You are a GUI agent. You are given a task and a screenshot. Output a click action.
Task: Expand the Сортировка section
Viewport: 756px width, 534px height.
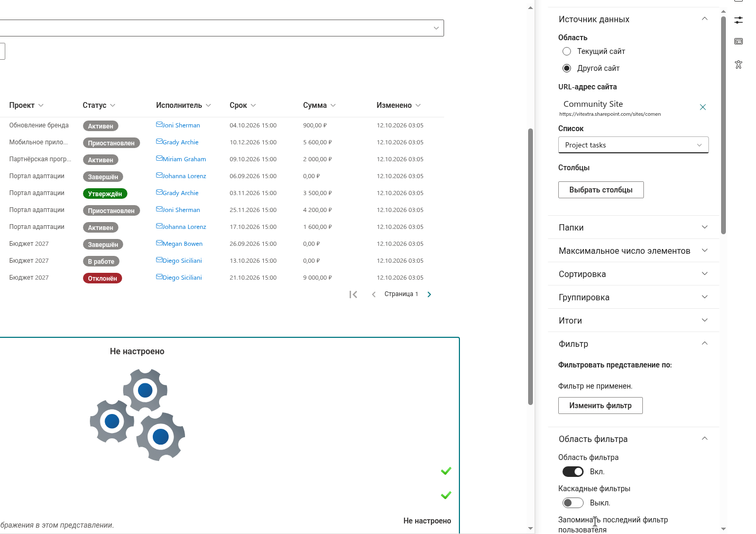point(633,274)
